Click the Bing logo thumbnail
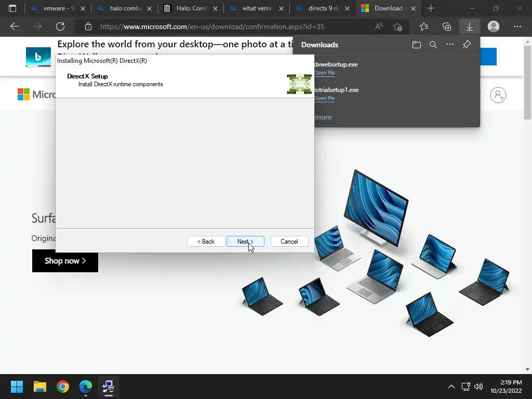This screenshot has width=532, height=399. coord(38,57)
